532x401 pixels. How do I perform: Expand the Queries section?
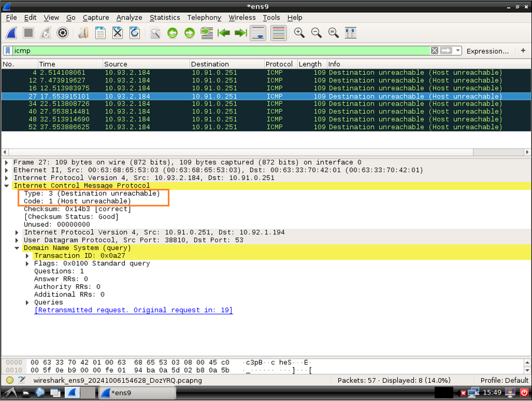click(28, 303)
